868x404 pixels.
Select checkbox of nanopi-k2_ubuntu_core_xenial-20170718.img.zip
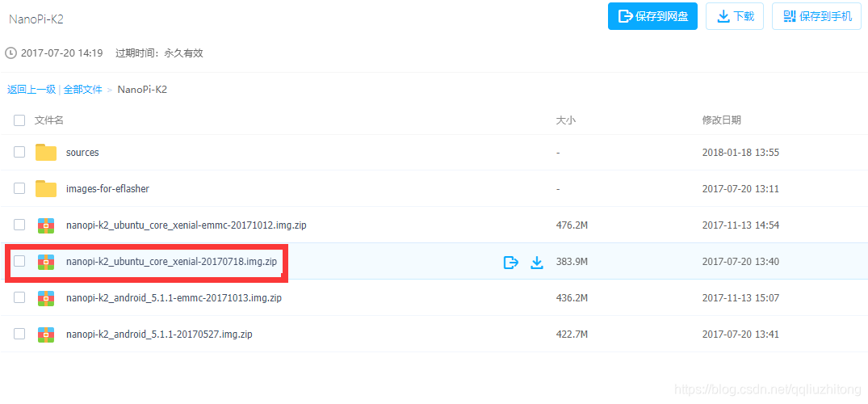pyautogui.click(x=19, y=261)
